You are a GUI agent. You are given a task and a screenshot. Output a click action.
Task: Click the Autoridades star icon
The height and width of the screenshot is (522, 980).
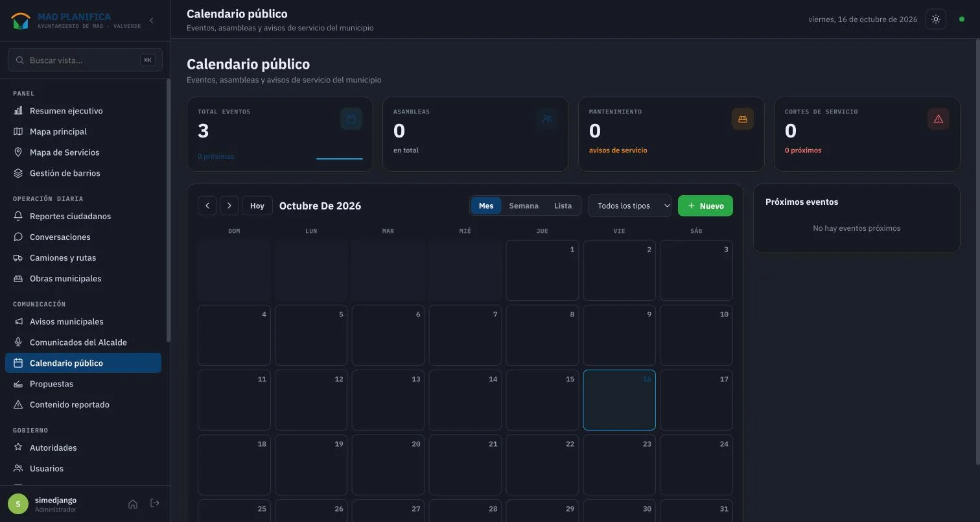(18, 448)
